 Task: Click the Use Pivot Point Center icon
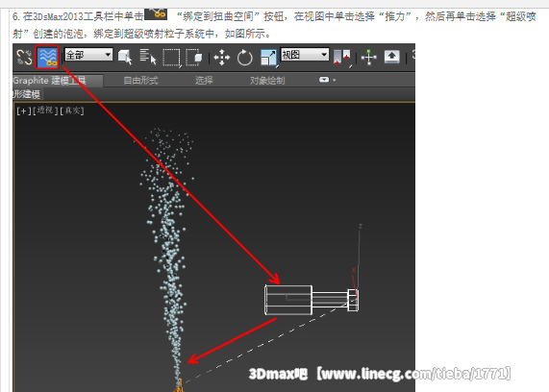coord(341,58)
